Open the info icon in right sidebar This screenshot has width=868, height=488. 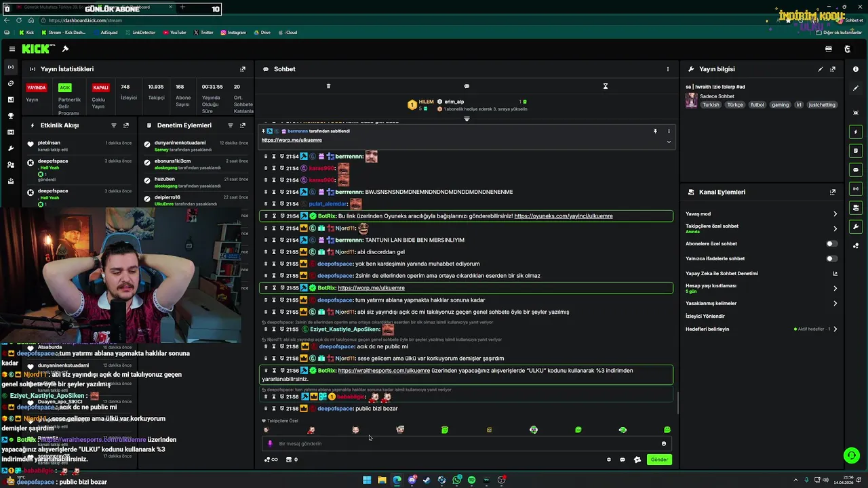coord(856,69)
